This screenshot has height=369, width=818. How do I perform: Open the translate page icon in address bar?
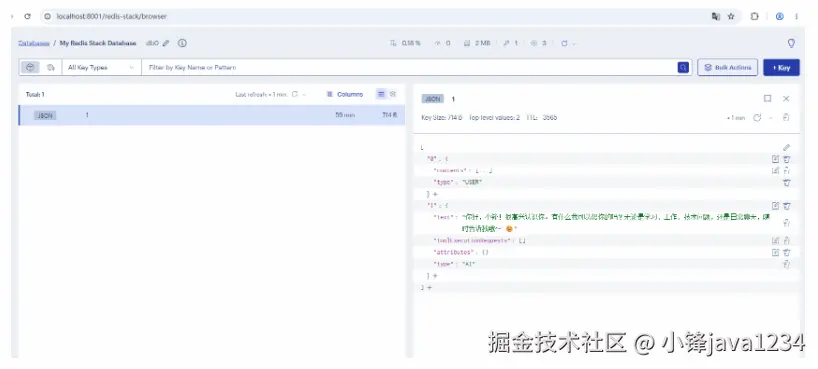(716, 17)
